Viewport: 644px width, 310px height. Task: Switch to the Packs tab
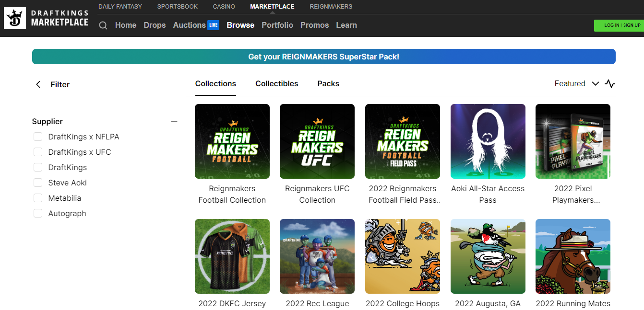(328, 84)
